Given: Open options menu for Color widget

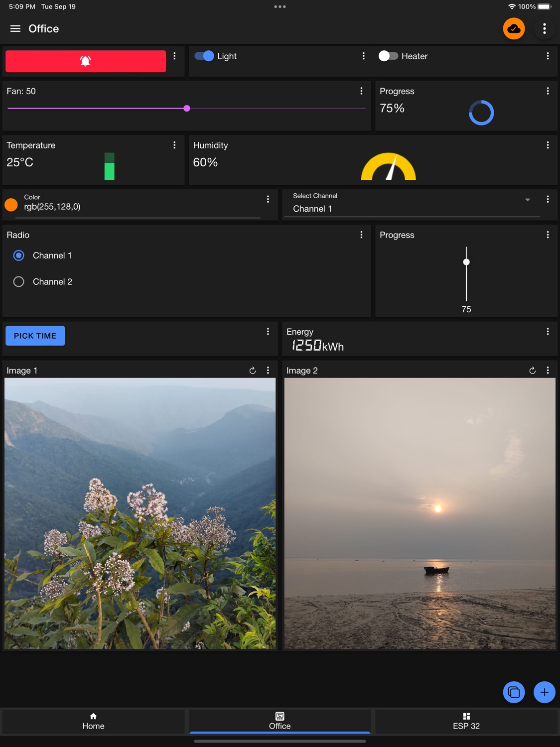Looking at the screenshot, I should [268, 199].
